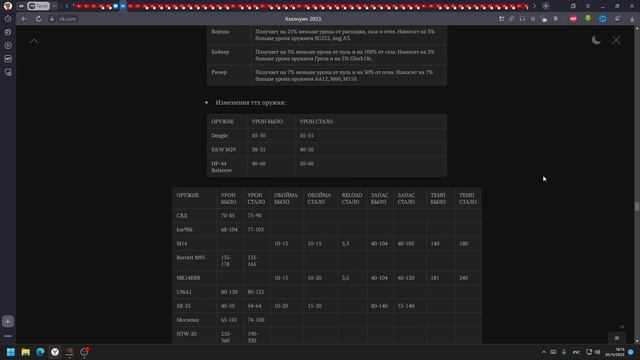Select the active blue-highlighted tab
This screenshot has height=360, width=640.
click(123, 6)
